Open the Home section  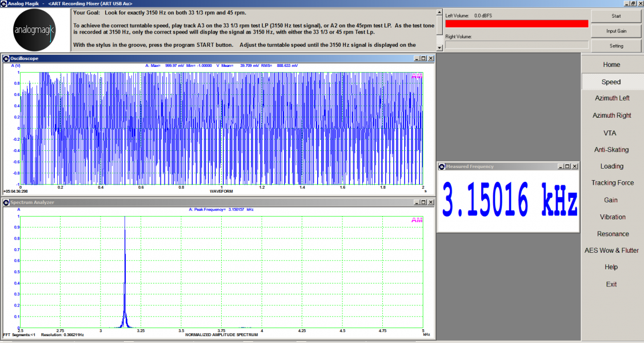coord(611,65)
